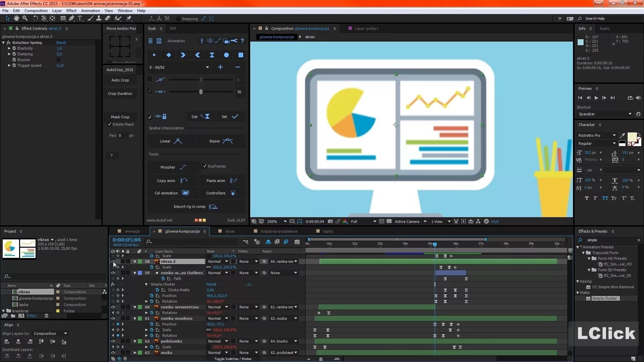Enable Delete Mask checkbox
644x362 pixels.
(x=110, y=124)
